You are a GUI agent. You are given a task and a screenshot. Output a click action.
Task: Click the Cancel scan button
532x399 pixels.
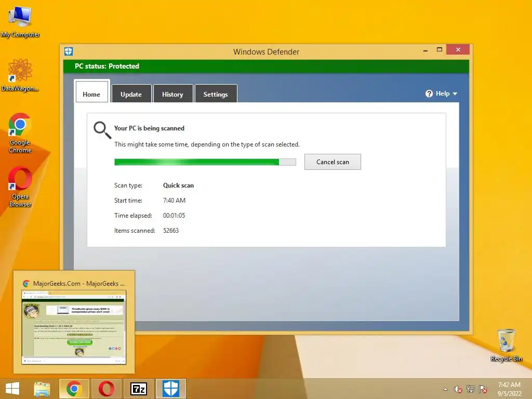pyautogui.click(x=332, y=162)
